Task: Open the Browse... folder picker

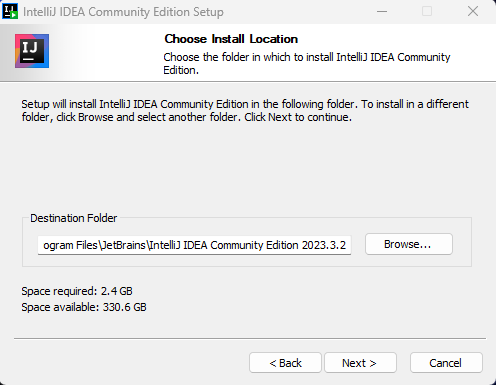Action: pos(409,244)
